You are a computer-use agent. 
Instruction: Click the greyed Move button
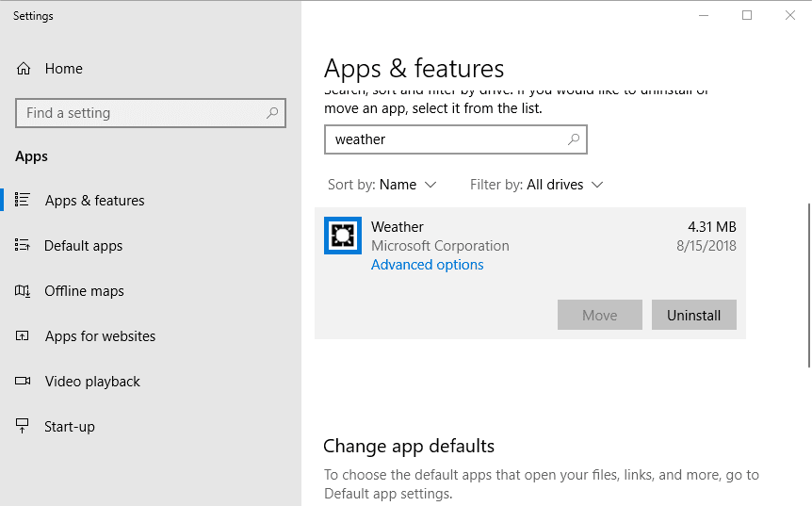tap(600, 315)
